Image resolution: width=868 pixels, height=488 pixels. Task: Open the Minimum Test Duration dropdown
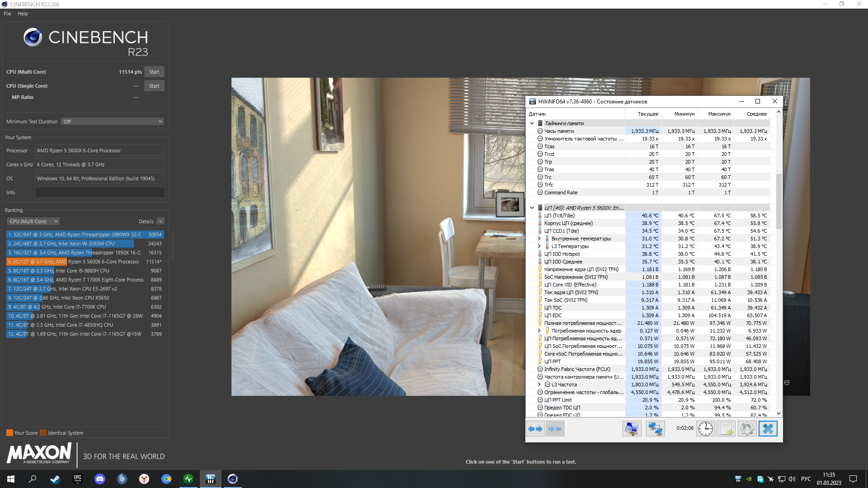[x=112, y=122]
